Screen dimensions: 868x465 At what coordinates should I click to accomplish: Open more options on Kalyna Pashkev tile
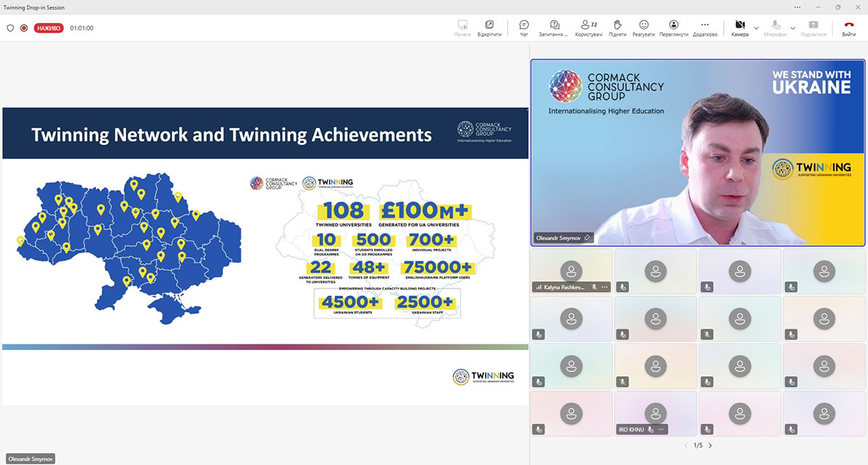coord(605,287)
